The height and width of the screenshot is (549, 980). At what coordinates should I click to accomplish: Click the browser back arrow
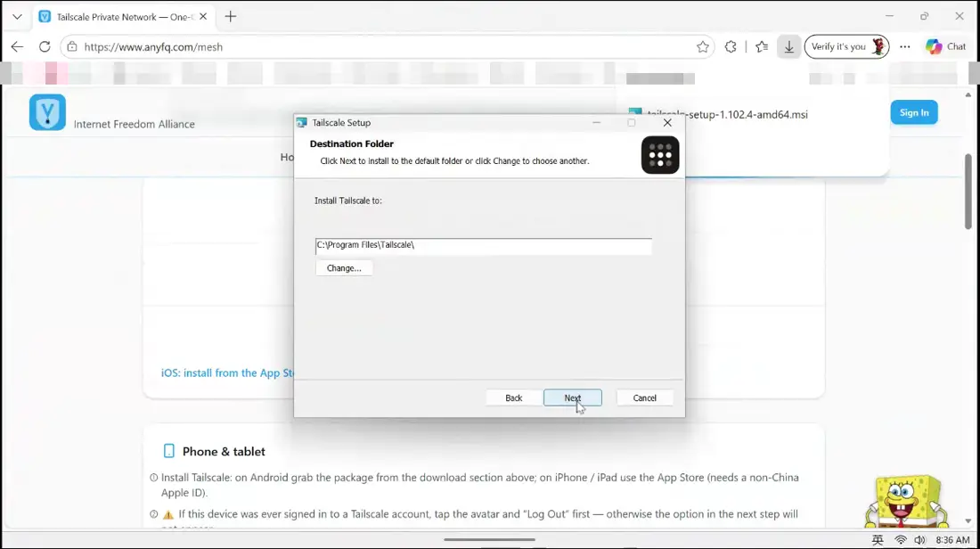[17, 47]
